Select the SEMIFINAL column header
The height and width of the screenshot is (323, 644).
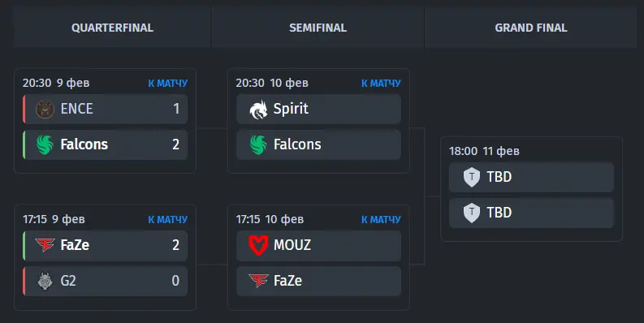(318, 28)
